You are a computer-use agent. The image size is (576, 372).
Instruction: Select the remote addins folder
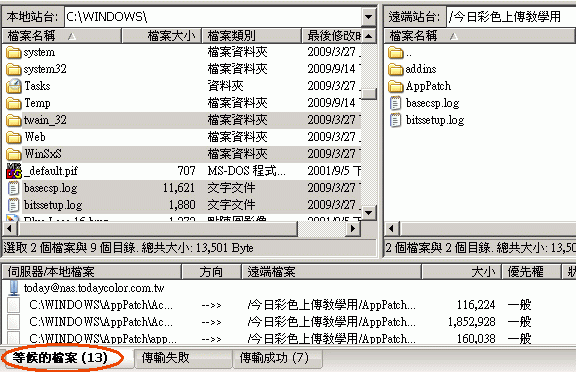[x=412, y=69]
